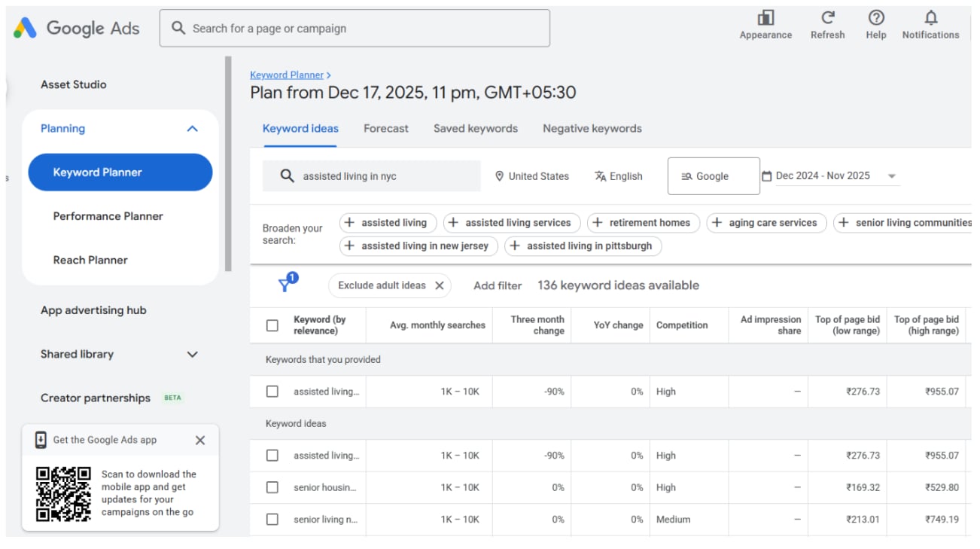
Task: Click the magnifier icon in top search bar
Action: tap(178, 28)
